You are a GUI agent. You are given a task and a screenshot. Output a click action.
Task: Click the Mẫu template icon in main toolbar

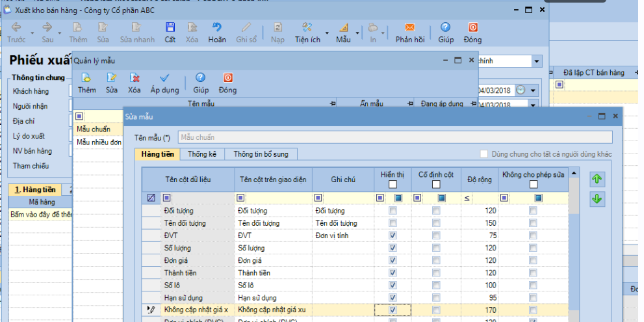pos(343,27)
